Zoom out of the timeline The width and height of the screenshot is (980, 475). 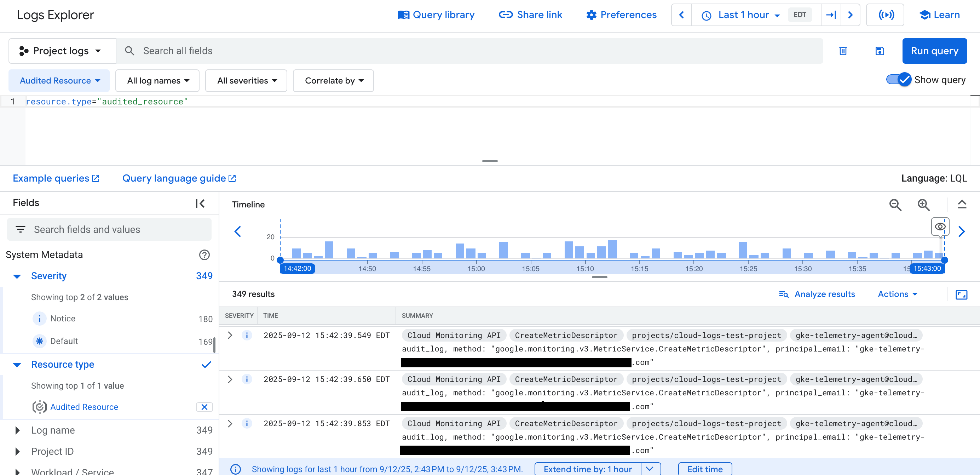click(x=895, y=205)
